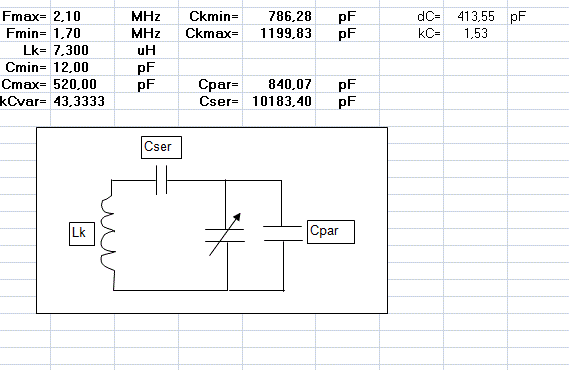Select the kCvar value cell 43,3333
569x370 pixels.
click(82, 101)
